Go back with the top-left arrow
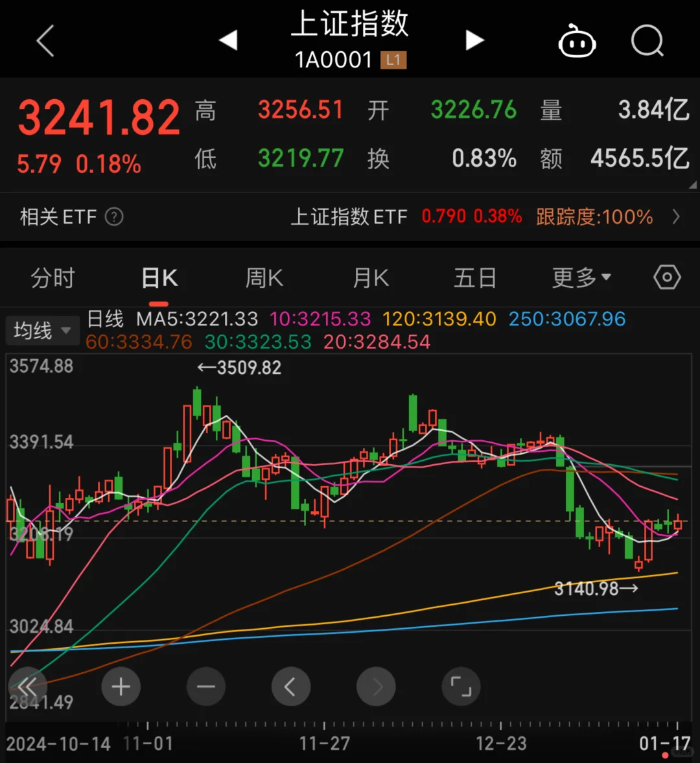Screen dimensions: 700x763 click(45, 41)
